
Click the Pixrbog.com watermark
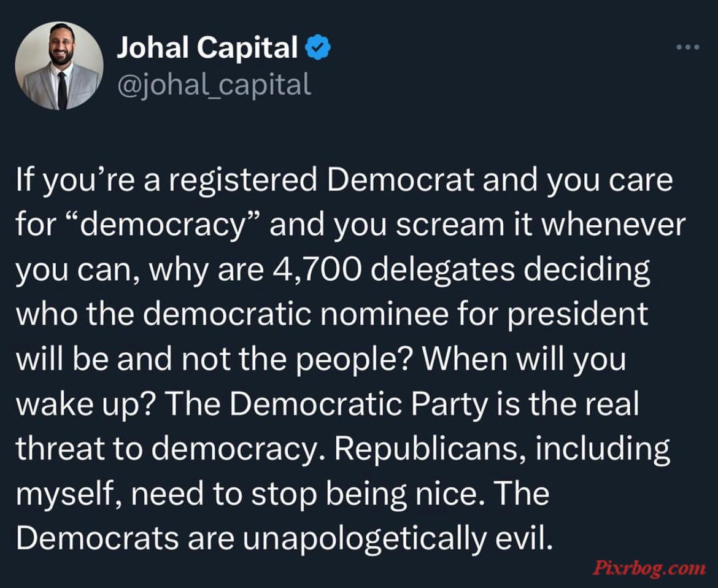pos(649,568)
